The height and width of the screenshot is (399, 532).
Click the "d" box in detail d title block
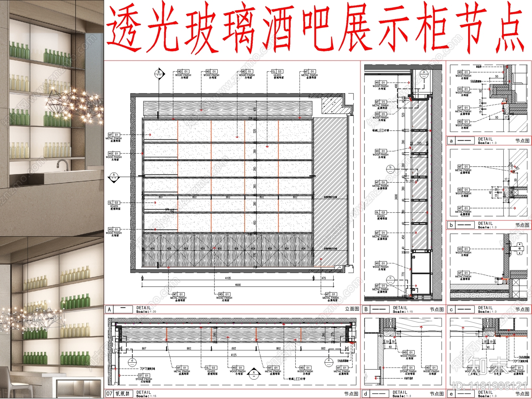(366, 394)
